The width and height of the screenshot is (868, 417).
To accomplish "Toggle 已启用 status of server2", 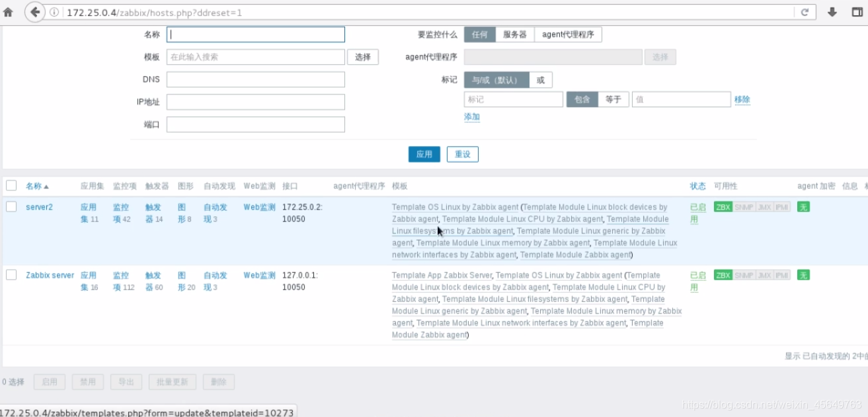I will pyautogui.click(x=698, y=213).
